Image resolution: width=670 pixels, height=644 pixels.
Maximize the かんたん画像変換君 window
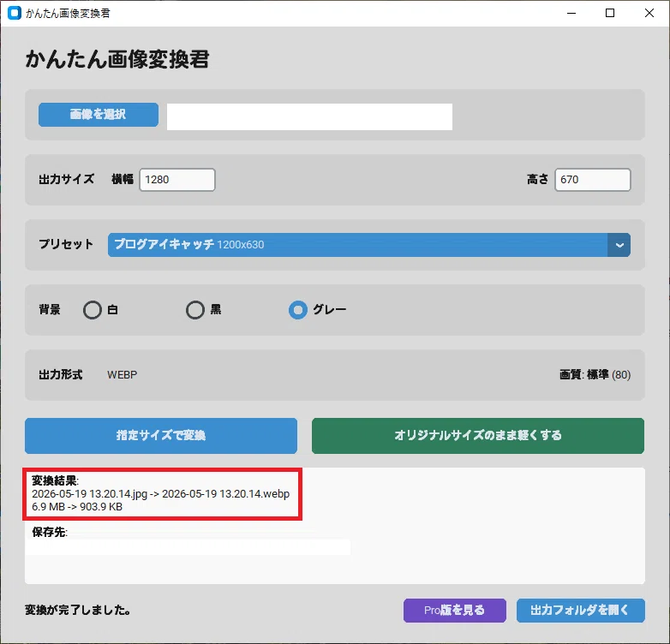point(610,13)
